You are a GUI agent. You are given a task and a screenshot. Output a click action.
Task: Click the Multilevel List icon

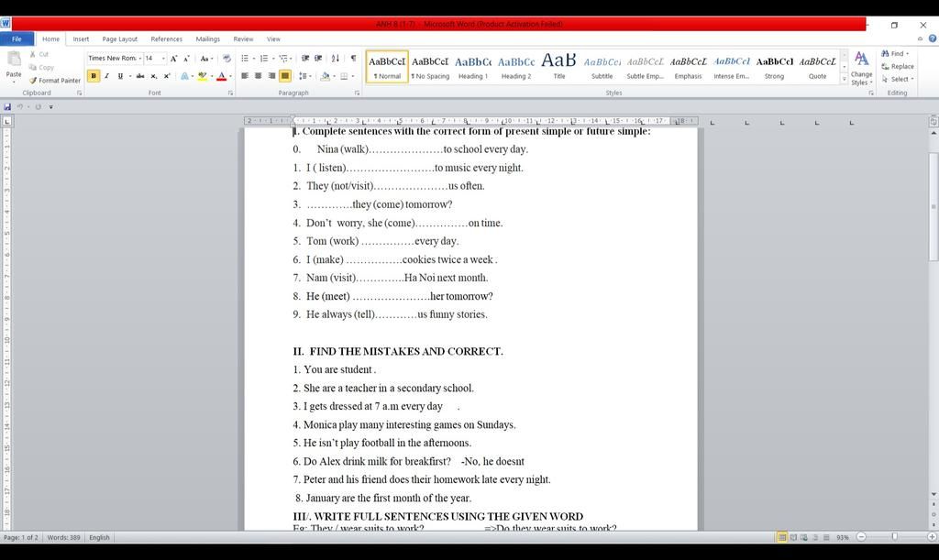coord(282,58)
